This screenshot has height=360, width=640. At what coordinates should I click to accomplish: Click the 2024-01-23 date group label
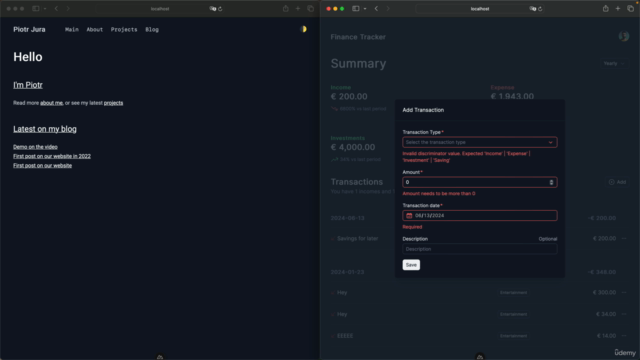point(347,272)
